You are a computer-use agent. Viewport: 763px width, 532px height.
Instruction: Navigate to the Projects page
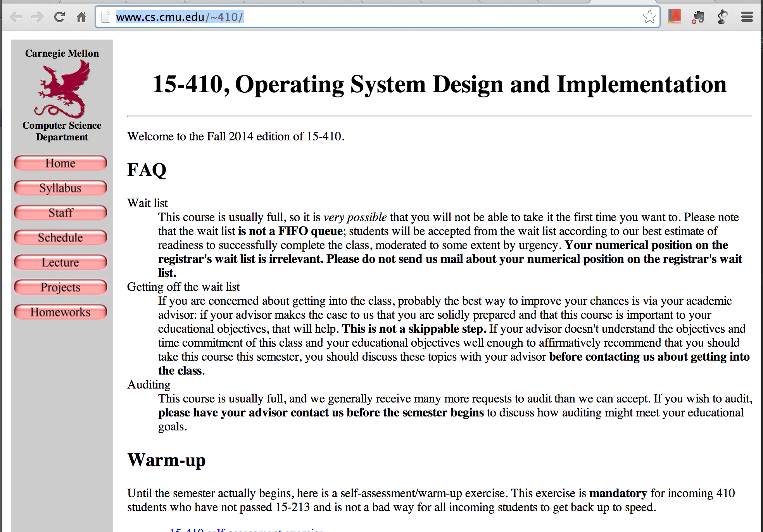click(60, 287)
